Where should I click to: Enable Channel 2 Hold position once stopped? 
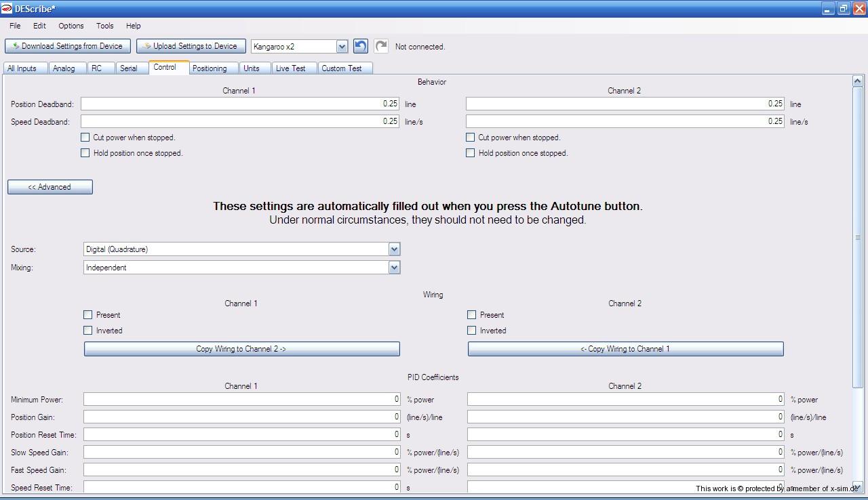pyautogui.click(x=471, y=153)
